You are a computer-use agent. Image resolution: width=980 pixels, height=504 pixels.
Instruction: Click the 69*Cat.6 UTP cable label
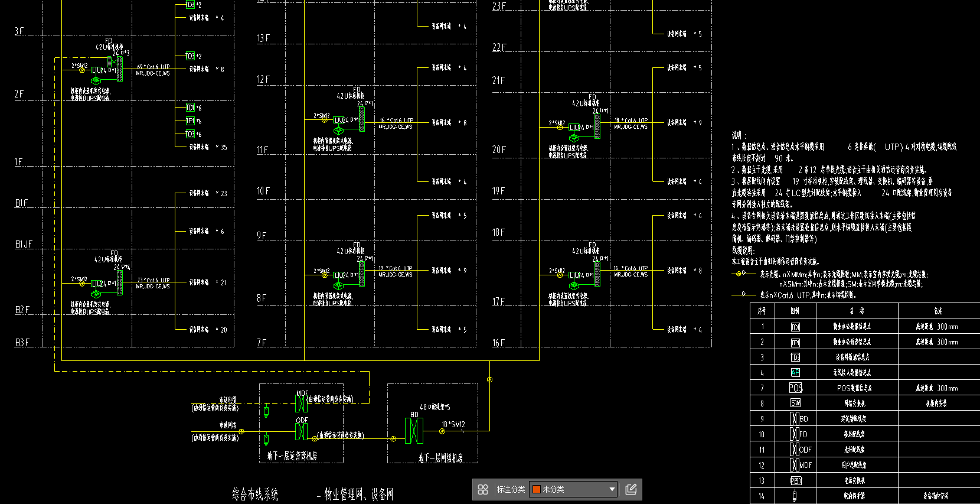(153, 67)
